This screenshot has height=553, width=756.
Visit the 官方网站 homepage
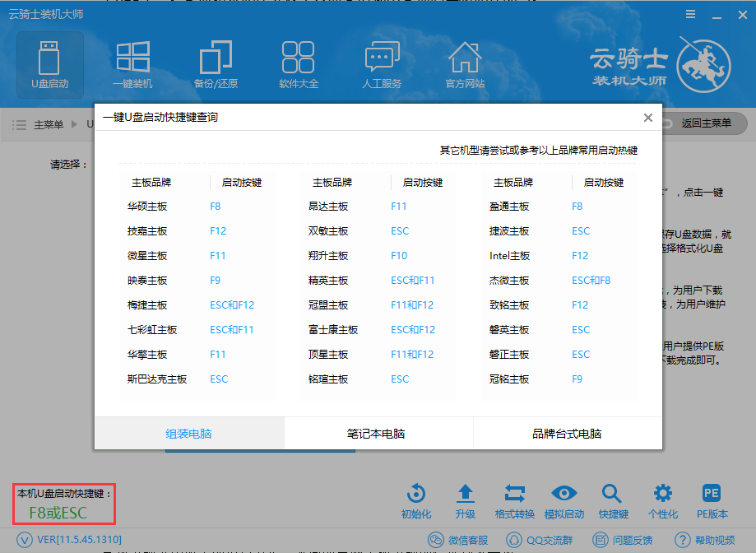click(x=464, y=64)
